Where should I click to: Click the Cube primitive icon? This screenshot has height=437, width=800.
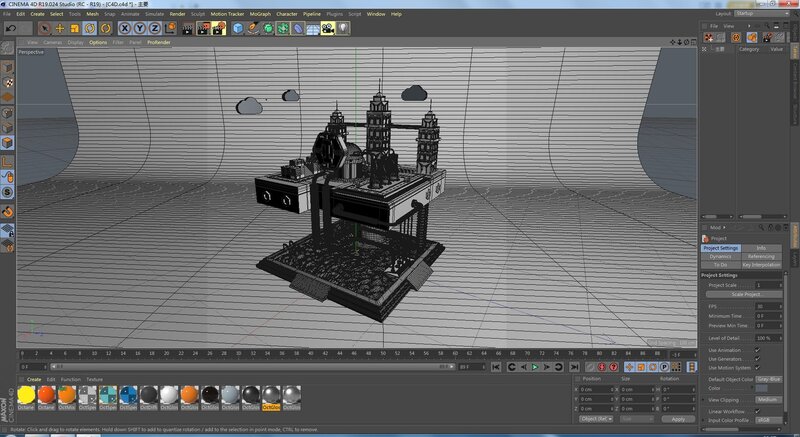pos(239,29)
